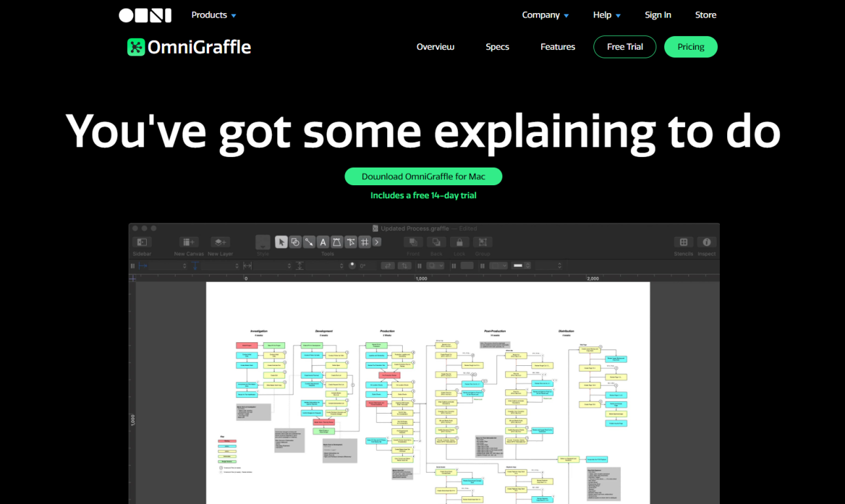Click the New Canvas toolbar icon

click(189, 242)
